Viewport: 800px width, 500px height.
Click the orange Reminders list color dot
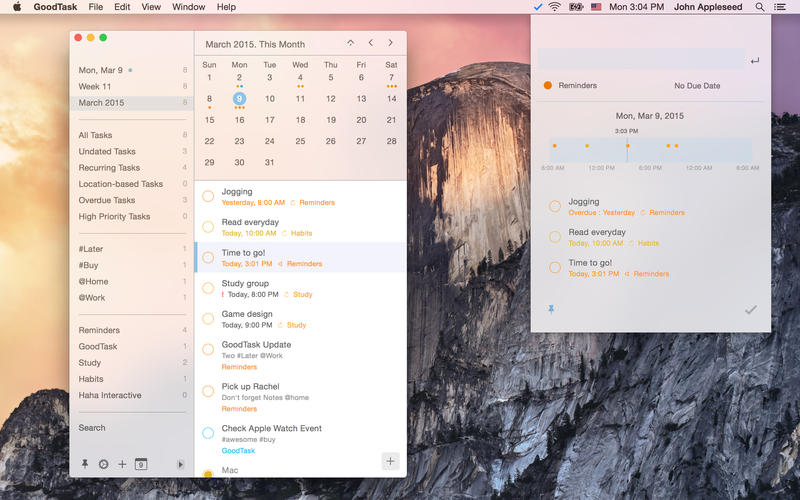pos(547,86)
